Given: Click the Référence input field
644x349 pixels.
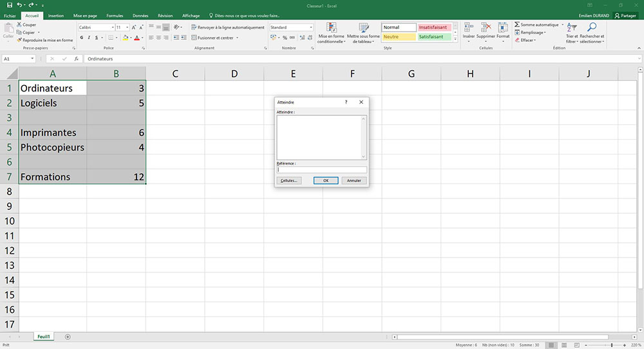Looking at the screenshot, I should click(321, 170).
